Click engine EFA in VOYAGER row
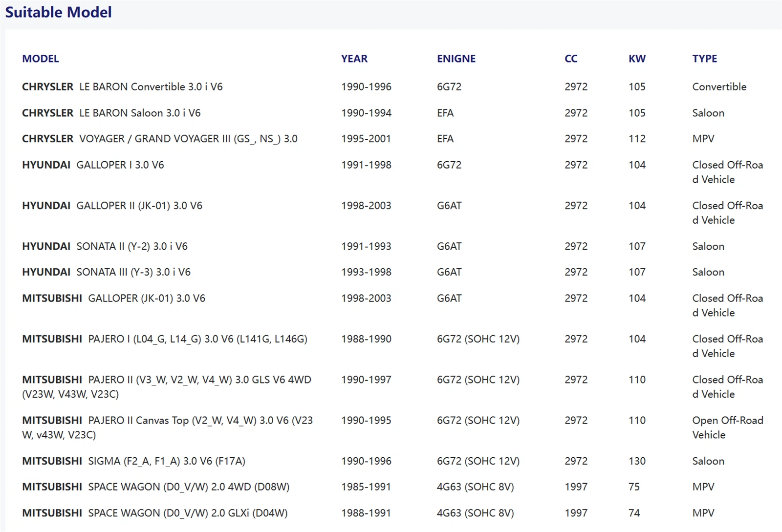782x532 pixels. pyautogui.click(x=445, y=139)
